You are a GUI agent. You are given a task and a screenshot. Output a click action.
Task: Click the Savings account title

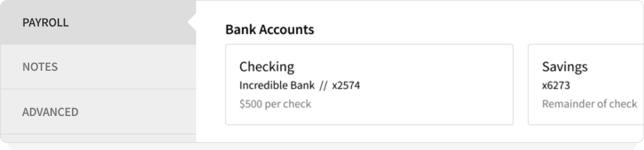coord(565,66)
